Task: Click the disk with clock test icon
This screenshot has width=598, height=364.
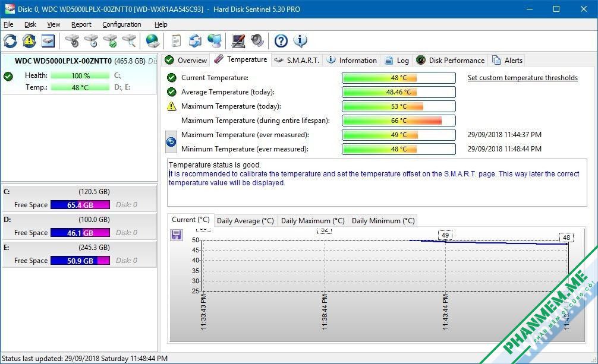Action: click(91, 41)
